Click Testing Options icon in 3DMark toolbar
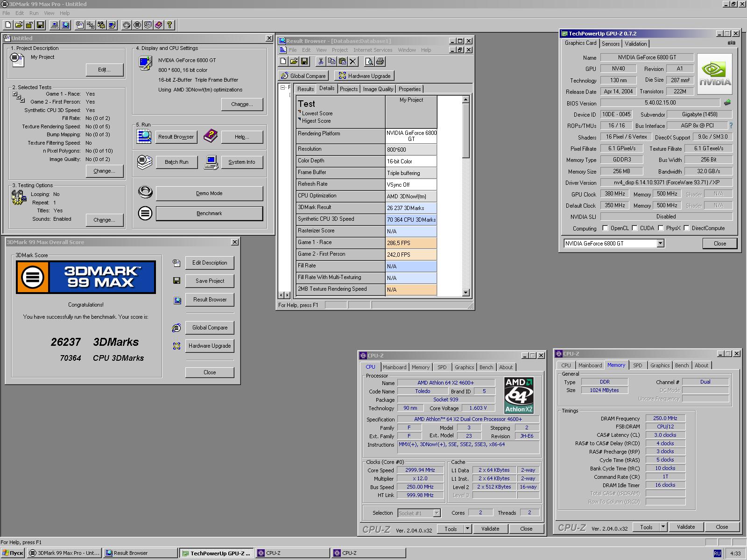 [101, 25]
